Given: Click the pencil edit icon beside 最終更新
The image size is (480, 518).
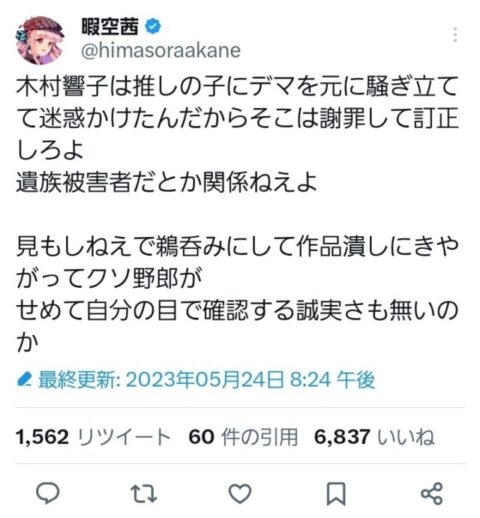Looking at the screenshot, I should click(x=24, y=380).
